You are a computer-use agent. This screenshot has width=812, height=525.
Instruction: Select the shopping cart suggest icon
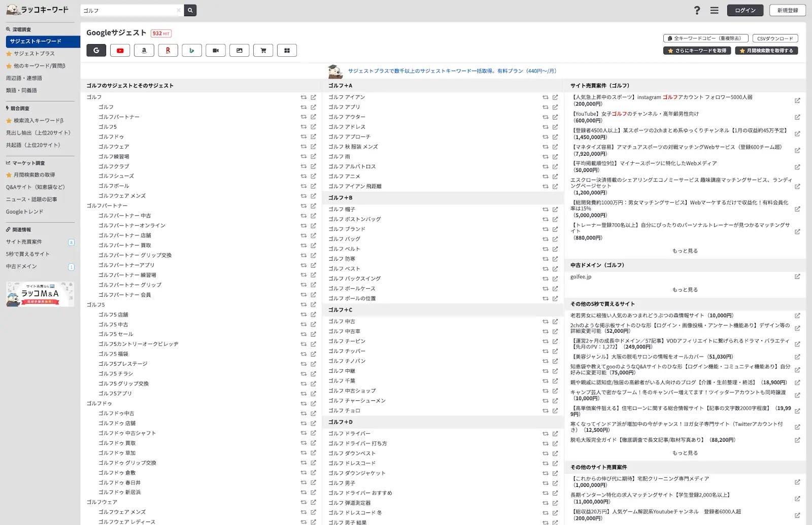pyautogui.click(x=263, y=50)
